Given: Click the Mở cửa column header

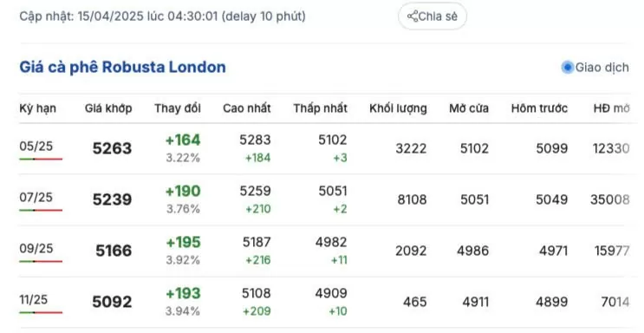Looking at the screenshot, I should [469, 108].
